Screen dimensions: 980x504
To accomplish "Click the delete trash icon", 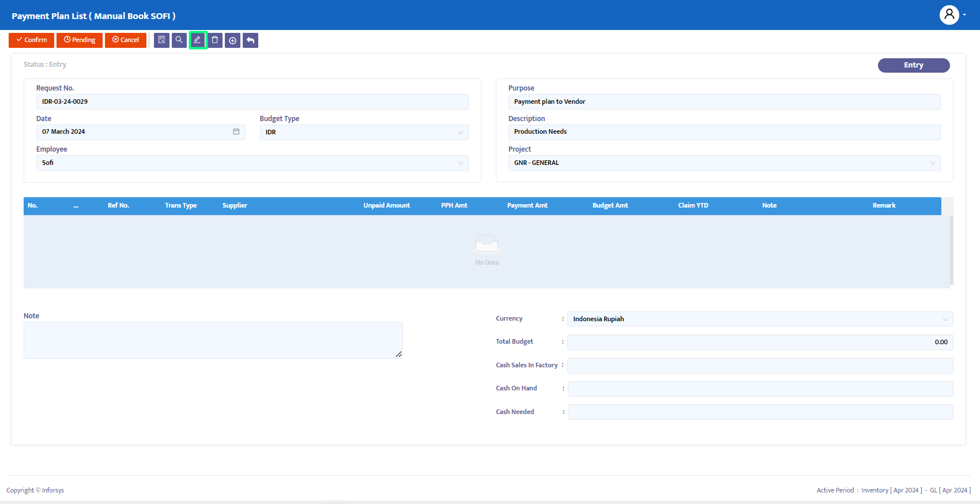I will click(215, 40).
